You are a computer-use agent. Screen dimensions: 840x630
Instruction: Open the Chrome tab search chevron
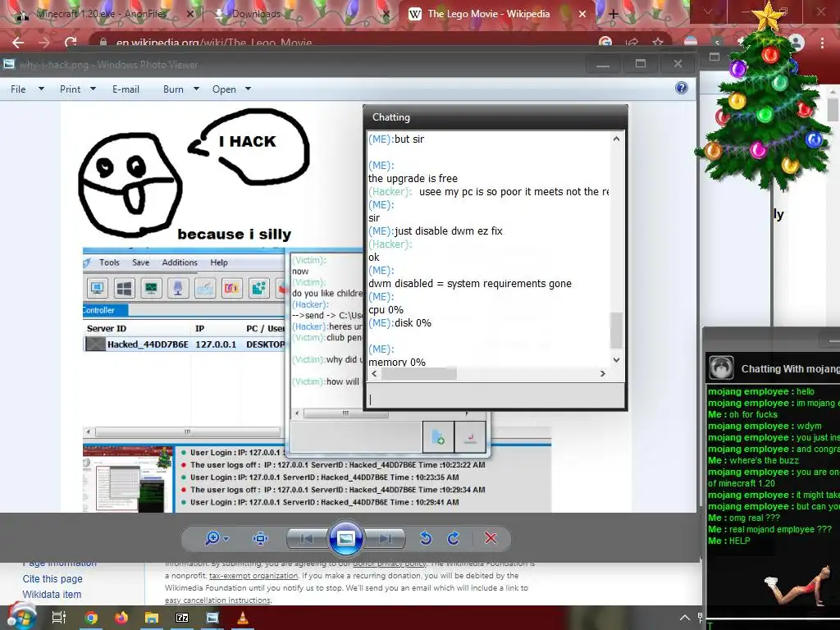[708, 11]
